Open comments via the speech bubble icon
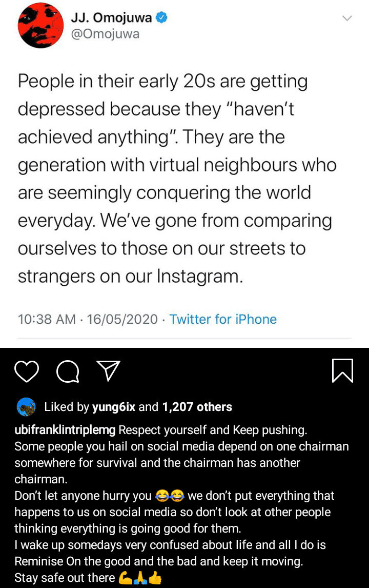 click(67, 371)
